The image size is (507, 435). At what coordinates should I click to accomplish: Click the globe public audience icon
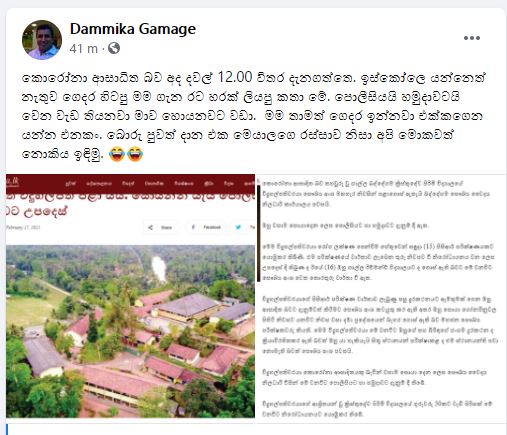pos(114,48)
